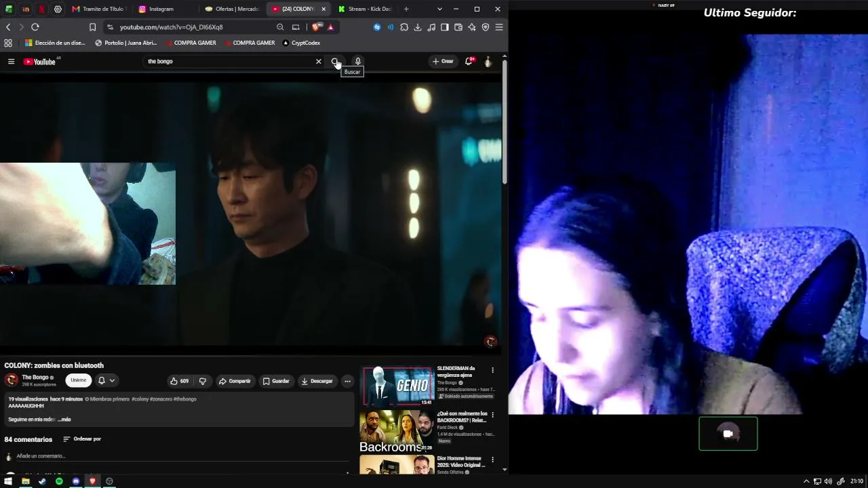868x488 pixels.
Task: Open the CryptCodex bookmark
Action: pyautogui.click(x=301, y=43)
